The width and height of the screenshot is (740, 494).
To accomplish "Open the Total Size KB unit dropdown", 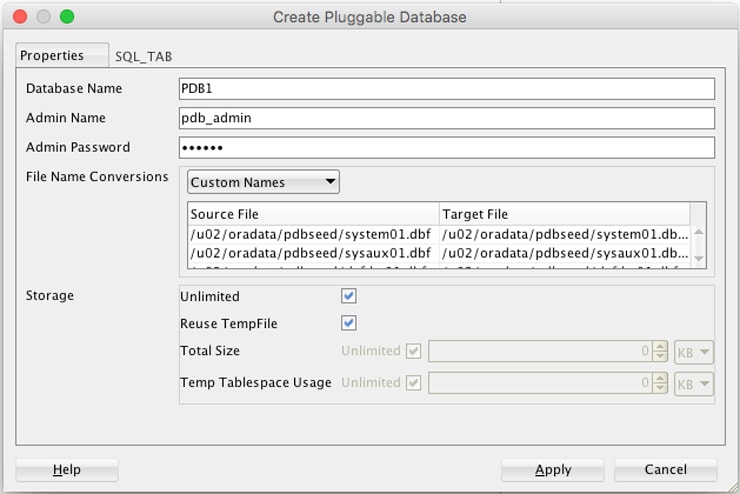I will click(x=694, y=352).
